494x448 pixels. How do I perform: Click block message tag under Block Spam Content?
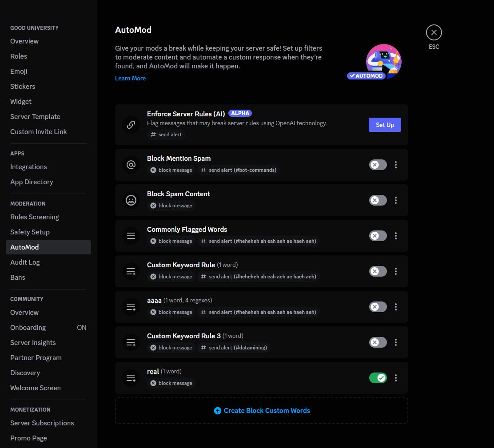pos(171,206)
